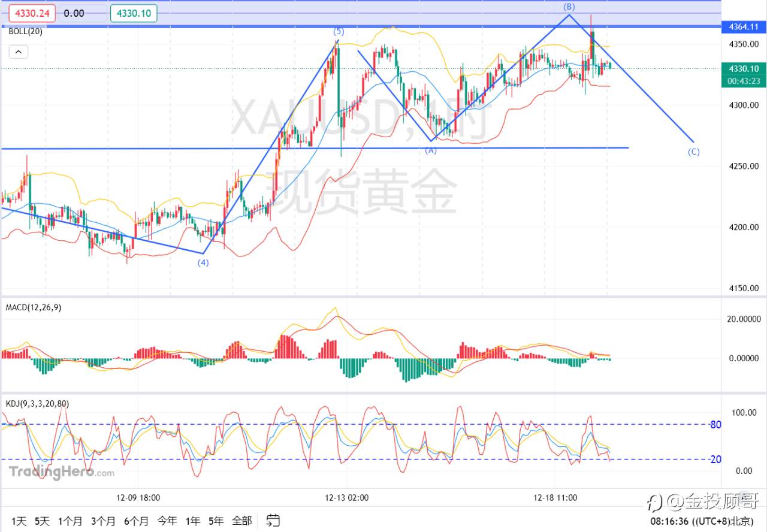Open the KDJ(9,3,3,20,80) indicator label

[x=37, y=404]
